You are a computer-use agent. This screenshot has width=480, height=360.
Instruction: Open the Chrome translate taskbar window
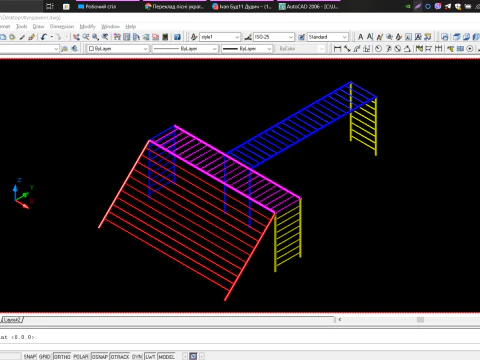(174, 6)
